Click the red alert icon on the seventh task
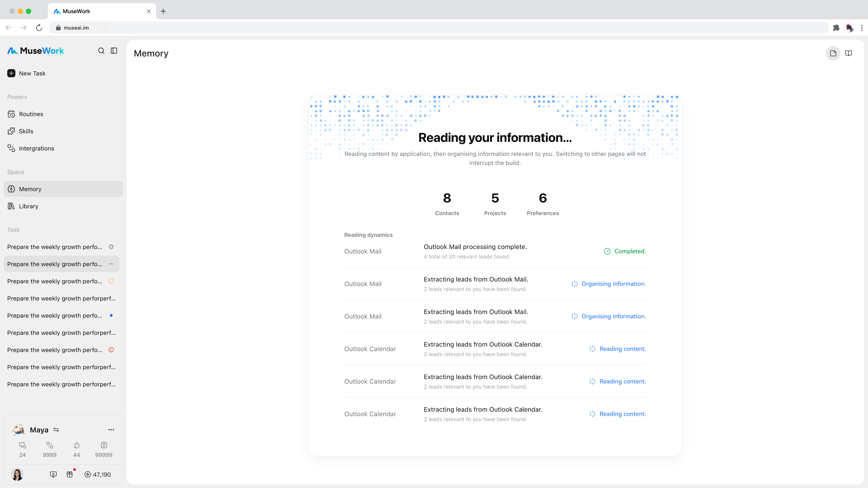The image size is (868, 488). tap(111, 350)
